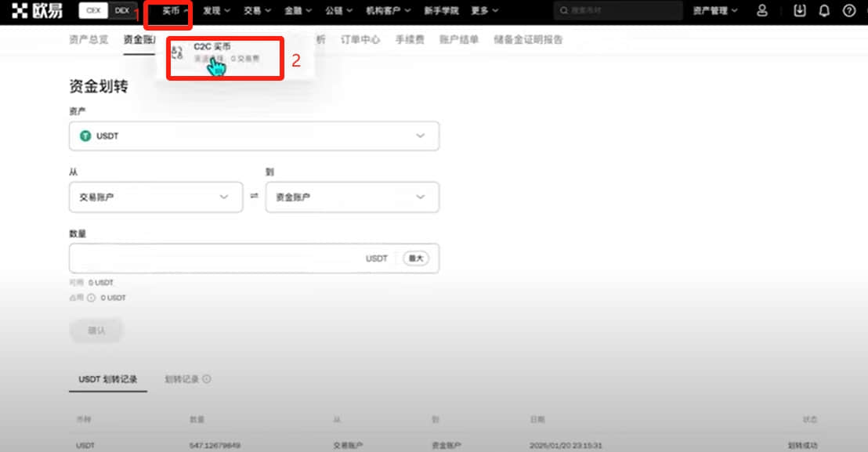The height and width of the screenshot is (452, 868).
Task: Click the download app icon
Action: (799, 10)
